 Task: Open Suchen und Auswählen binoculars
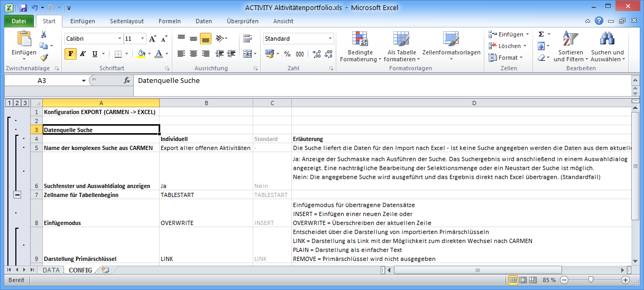(607, 48)
